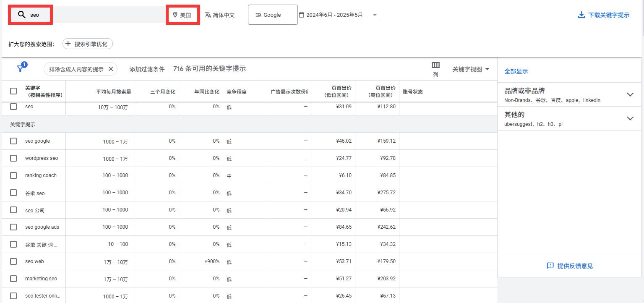Screen dimensions: 644x303
Task: Expand the 品牌或非品牌 section
Action: coord(630,94)
